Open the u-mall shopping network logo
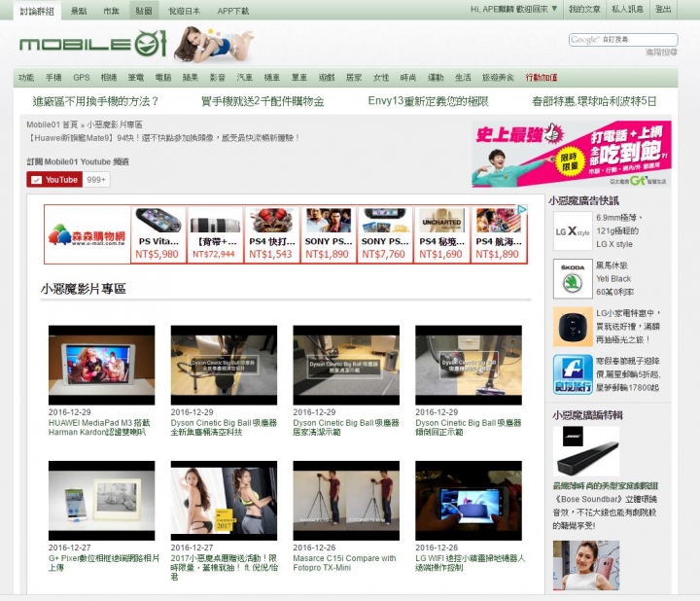The height and width of the screenshot is (601, 700). coord(87,234)
